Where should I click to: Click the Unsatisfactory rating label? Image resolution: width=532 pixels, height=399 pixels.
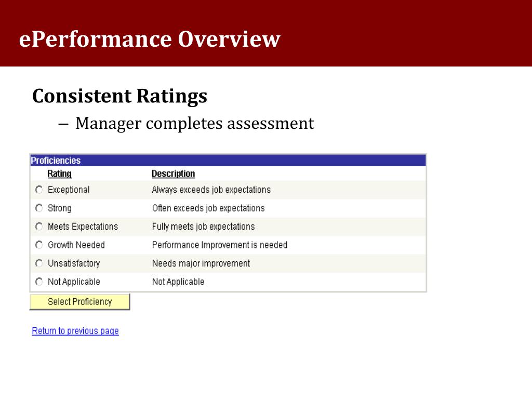(x=74, y=263)
